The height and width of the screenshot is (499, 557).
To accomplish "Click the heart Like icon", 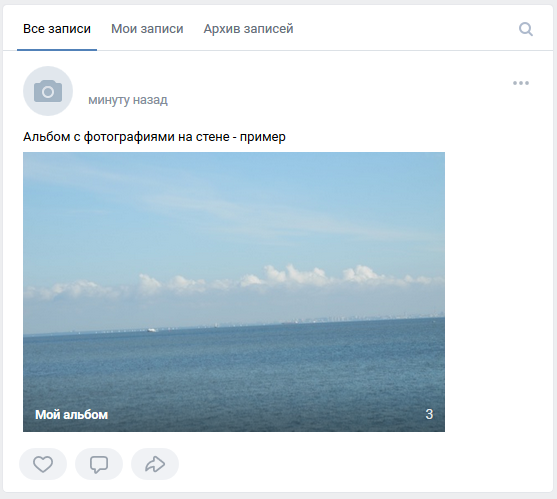I will [43, 464].
